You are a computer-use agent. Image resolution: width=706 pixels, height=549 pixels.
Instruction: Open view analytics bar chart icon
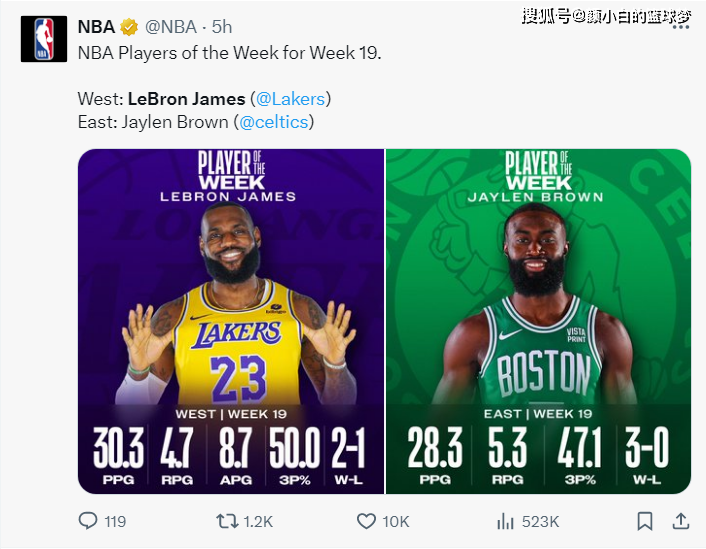506,521
